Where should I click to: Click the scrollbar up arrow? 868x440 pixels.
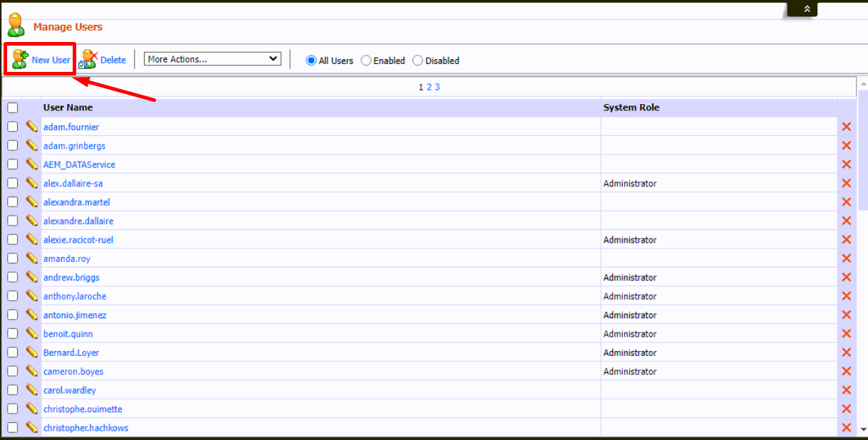pyautogui.click(x=862, y=84)
